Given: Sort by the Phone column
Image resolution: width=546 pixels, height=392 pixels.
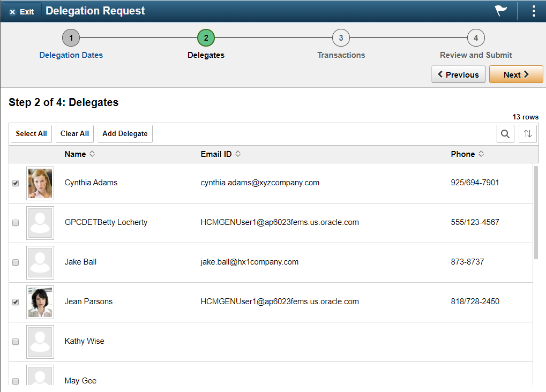Looking at the screenshot, I should (467, 154).
